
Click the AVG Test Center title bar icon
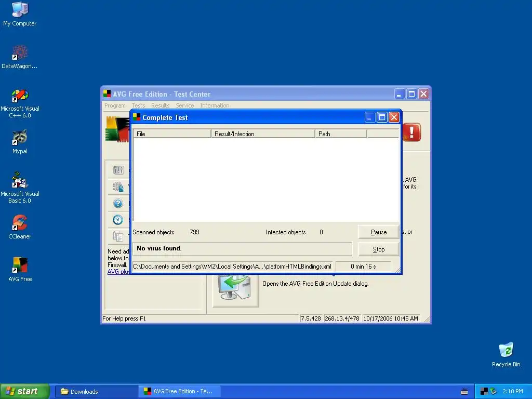[x=107, y=94]
